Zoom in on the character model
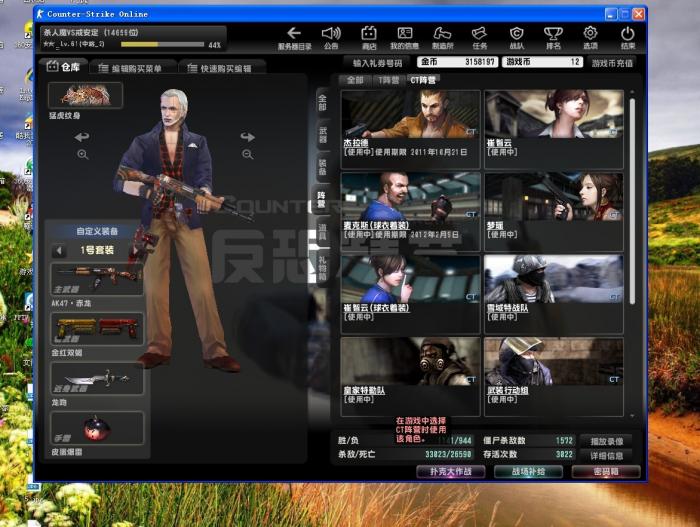Screen dimensions: 700x527 point(83,155)
